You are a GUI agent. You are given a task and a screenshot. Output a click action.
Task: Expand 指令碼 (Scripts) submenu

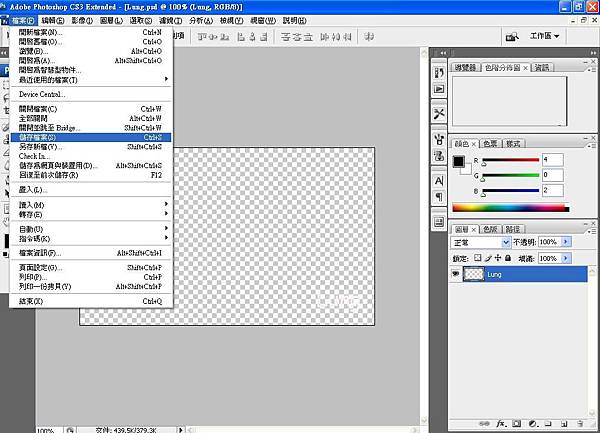[91, 239]
